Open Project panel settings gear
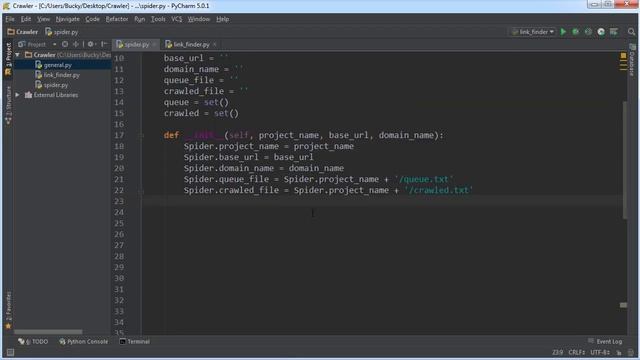 point(91,44)
